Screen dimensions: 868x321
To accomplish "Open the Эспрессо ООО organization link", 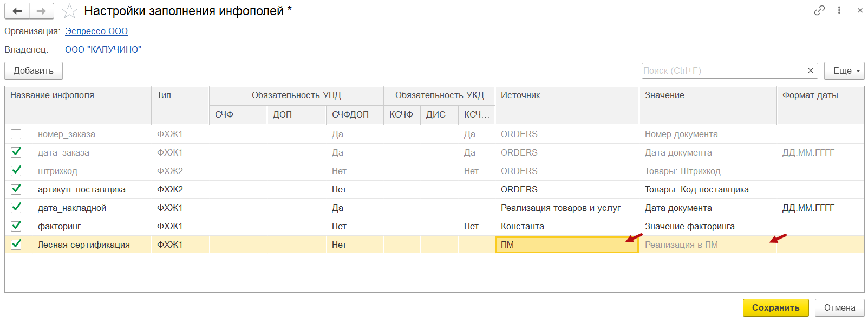I will (96, 31).
